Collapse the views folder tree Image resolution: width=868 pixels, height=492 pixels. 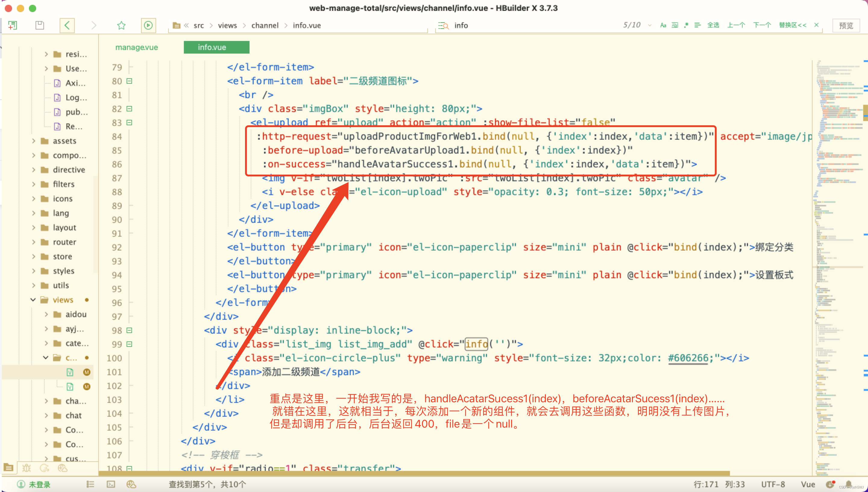coord(33,300)
